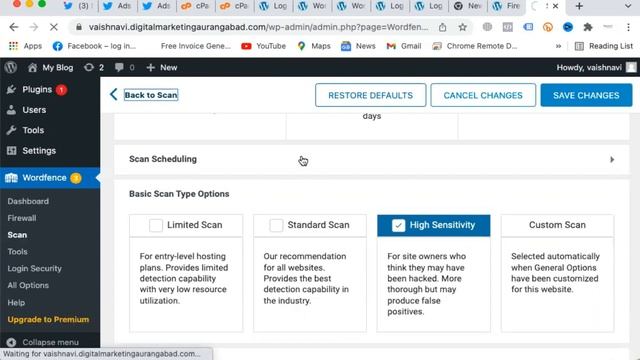Viewport: 640px width, 360px height.
Task: Open News bookmark
Action: [358, 46]
